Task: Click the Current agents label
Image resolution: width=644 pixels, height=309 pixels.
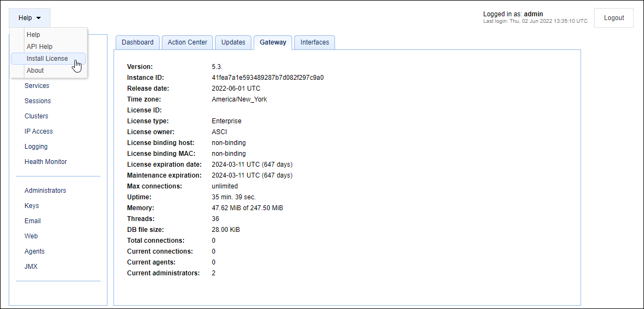Action: pyautogui.click(x=151, y=262)
